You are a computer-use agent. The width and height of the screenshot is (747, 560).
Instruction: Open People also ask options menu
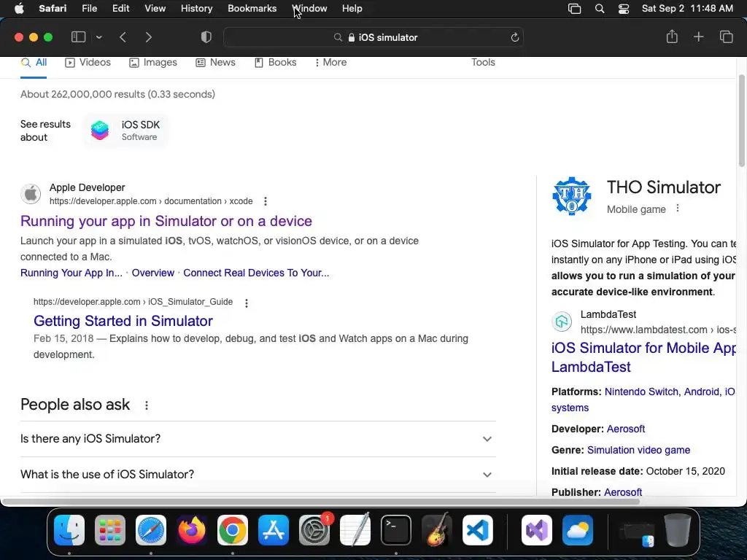point(146,405)
